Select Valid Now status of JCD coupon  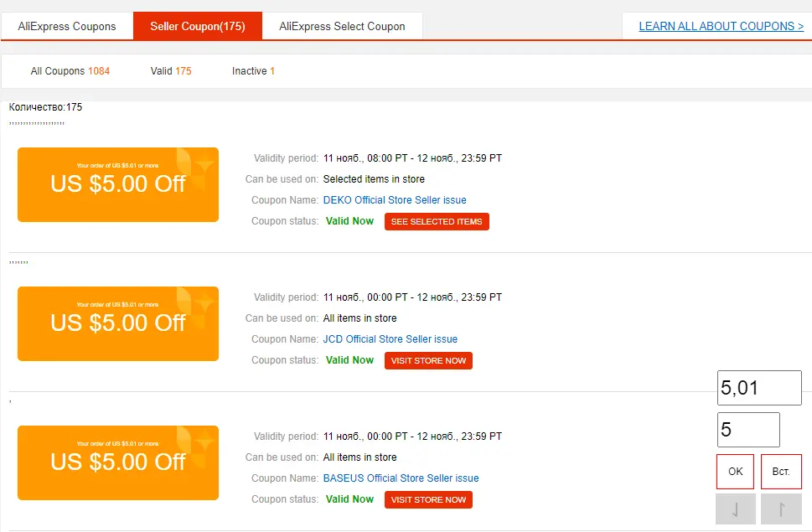tap(349, 360)
